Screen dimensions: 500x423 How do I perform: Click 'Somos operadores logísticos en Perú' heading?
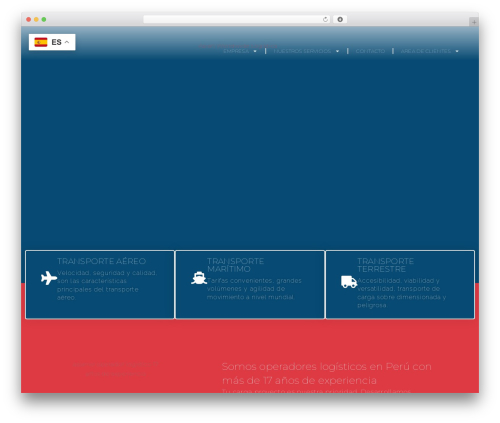coord(327,373)
